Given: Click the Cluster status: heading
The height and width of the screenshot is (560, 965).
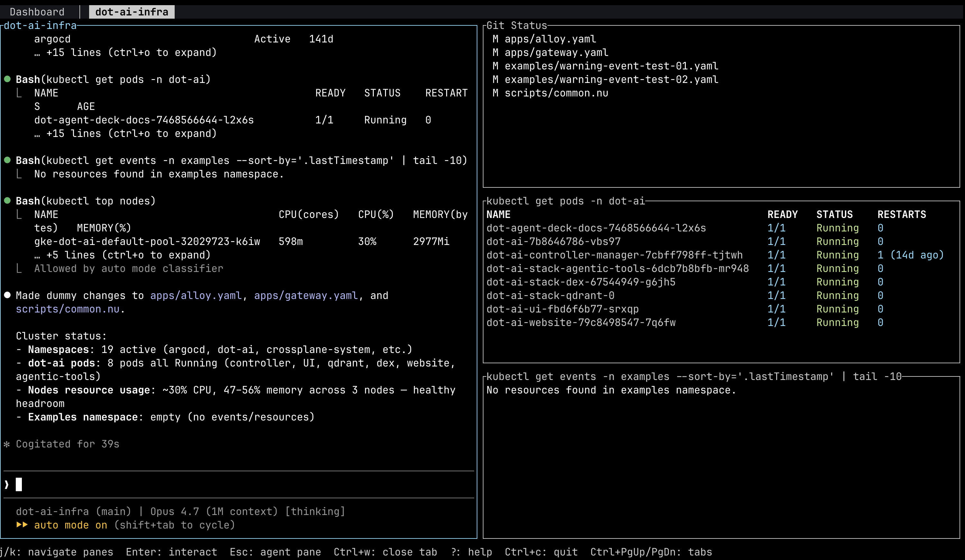Looking at the screenshot, I should [61, 336].
